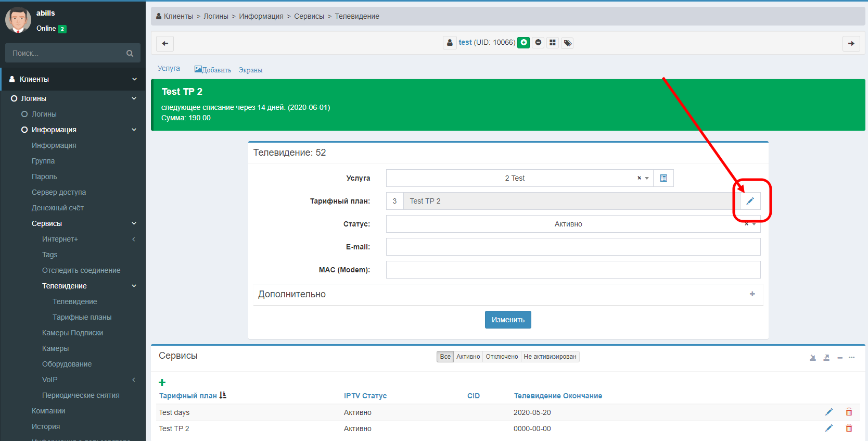Open Тарифные планы in sidebar
Viewport: 868px width, 441px height.
click(82, 317)
